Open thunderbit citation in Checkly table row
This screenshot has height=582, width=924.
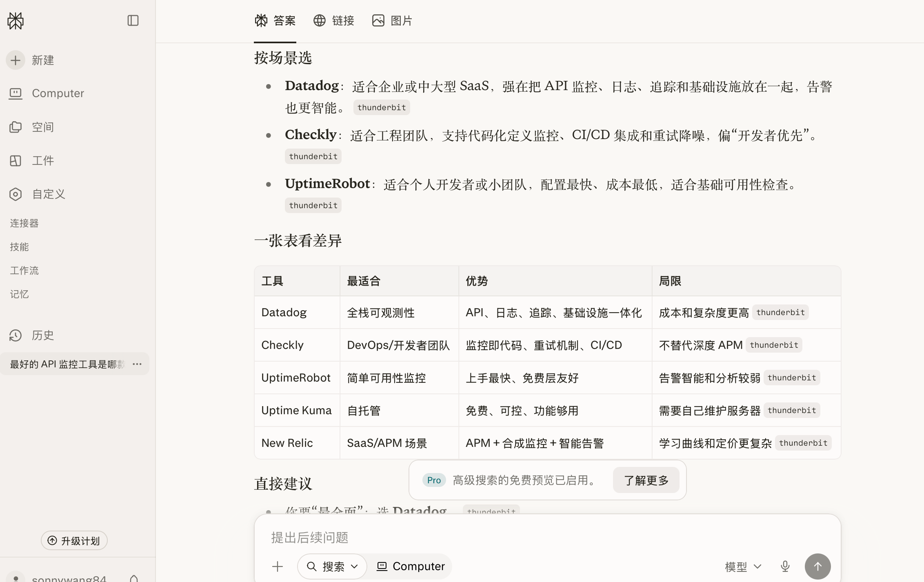pos(774,345)
